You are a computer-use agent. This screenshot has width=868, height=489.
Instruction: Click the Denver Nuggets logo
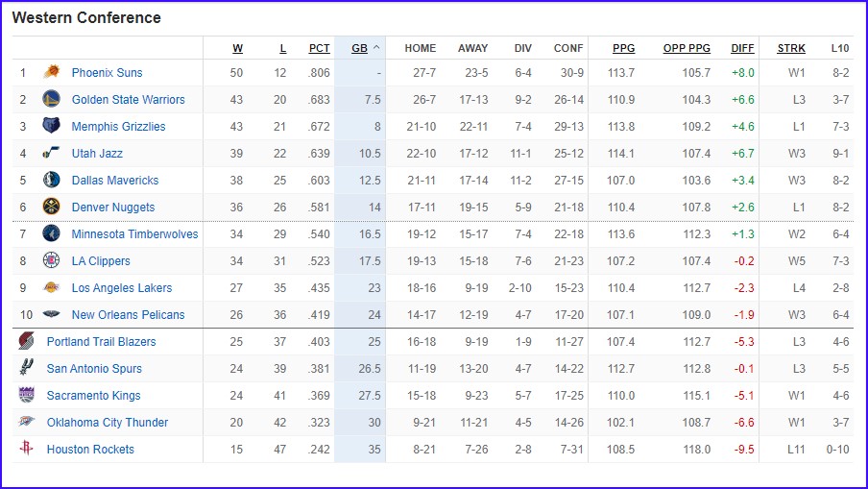[52, 207]
